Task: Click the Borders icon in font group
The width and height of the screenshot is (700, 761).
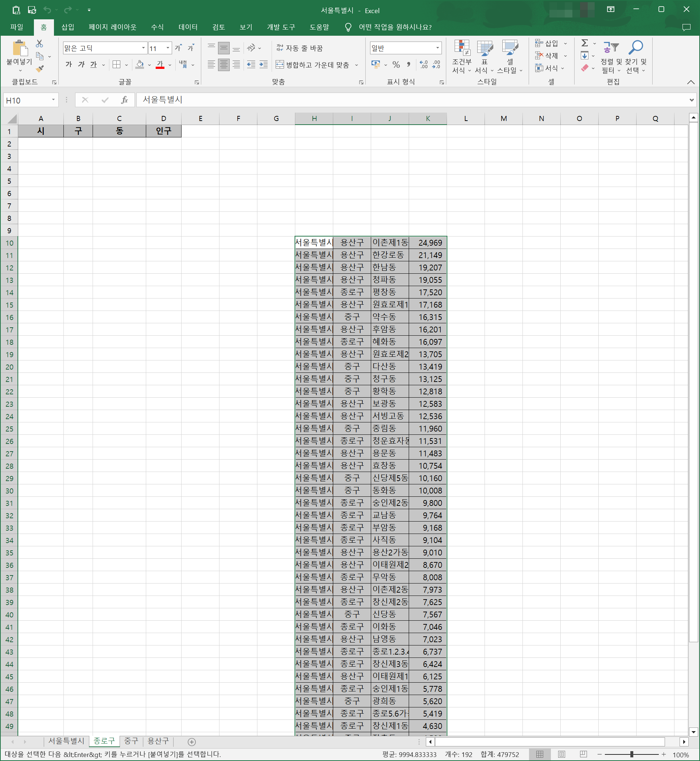Action: coord(117,65)
